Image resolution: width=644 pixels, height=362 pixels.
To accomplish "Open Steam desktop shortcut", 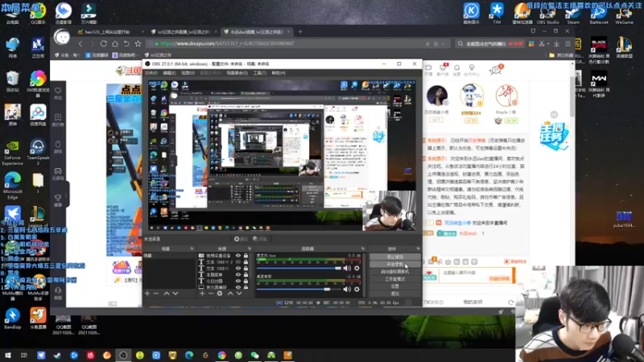I will pos(573,13).
